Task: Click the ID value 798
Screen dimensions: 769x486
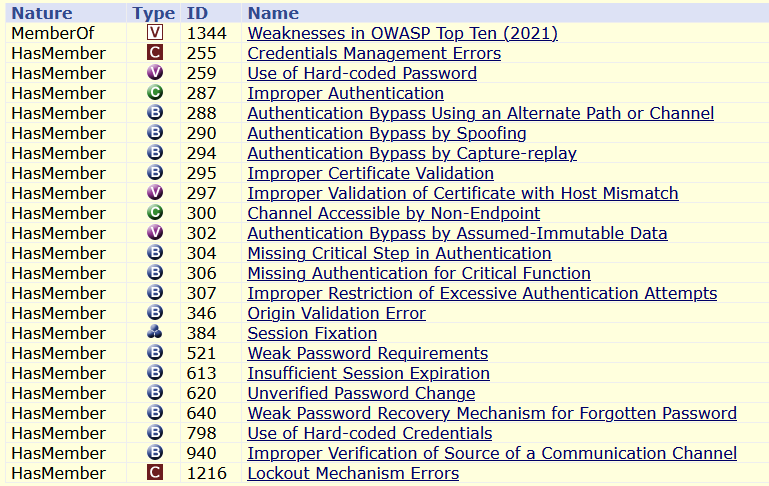Action: 201,434
